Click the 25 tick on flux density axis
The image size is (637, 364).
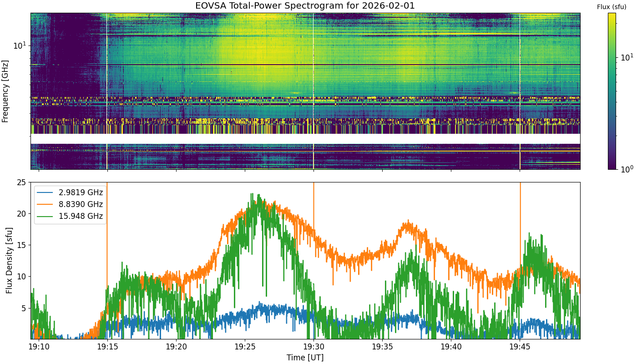tap(21, 182)
